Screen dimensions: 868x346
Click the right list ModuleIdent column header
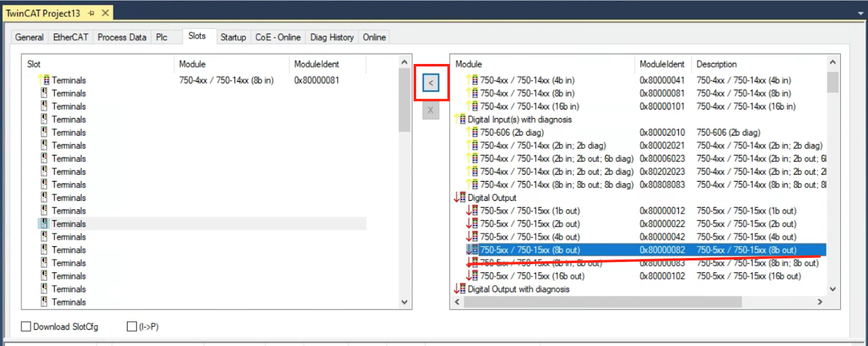tap(662, 64)
